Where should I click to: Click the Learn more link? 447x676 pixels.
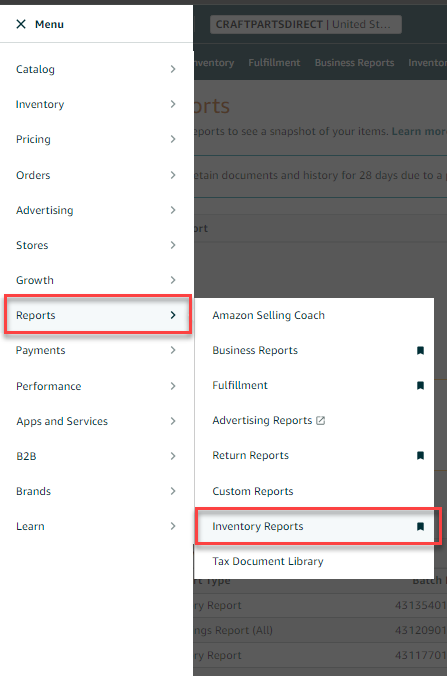click(419, 131)
